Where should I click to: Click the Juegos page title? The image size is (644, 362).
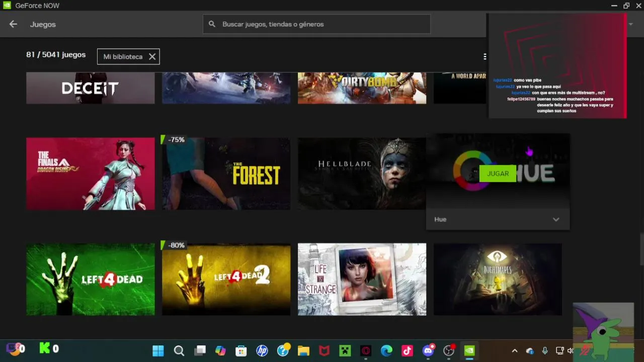[x=43, y=24]
